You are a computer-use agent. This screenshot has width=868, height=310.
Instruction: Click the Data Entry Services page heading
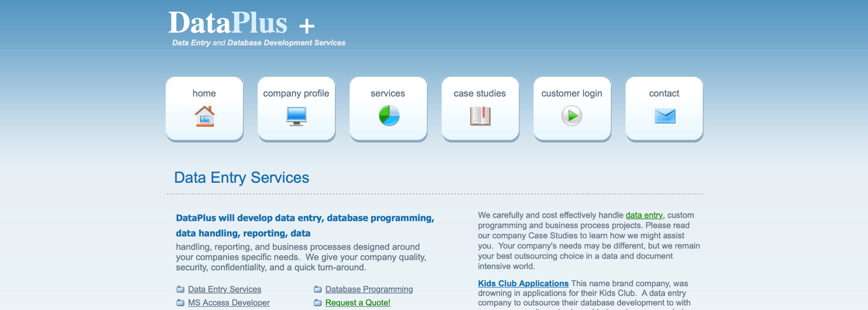(x=242, y=177)
